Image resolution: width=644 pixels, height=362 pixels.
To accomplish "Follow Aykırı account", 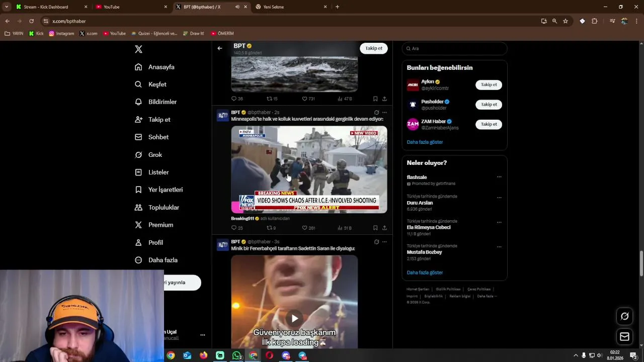I will (x=489, y=84).
